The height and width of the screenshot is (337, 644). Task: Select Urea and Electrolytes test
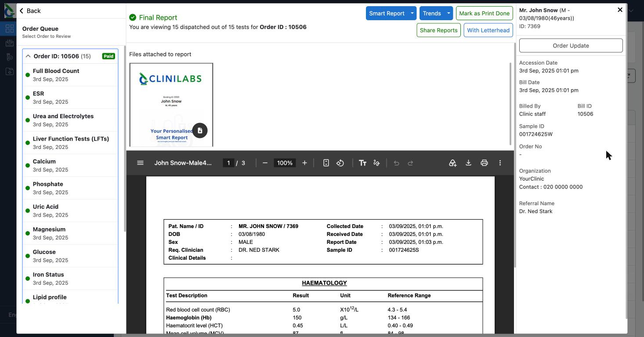coord(70,120)
